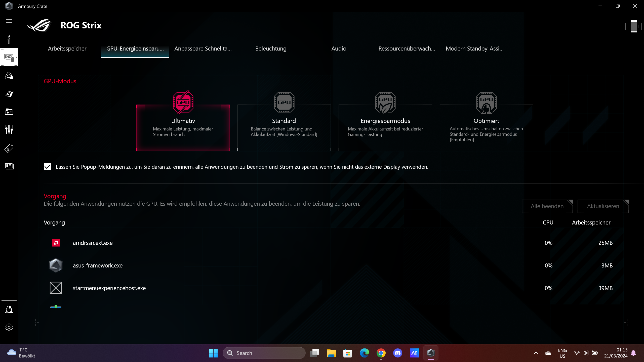Screen dimensions: 644x362
Task: Open the Featured deals tag icon
Action: coord(9,148)
